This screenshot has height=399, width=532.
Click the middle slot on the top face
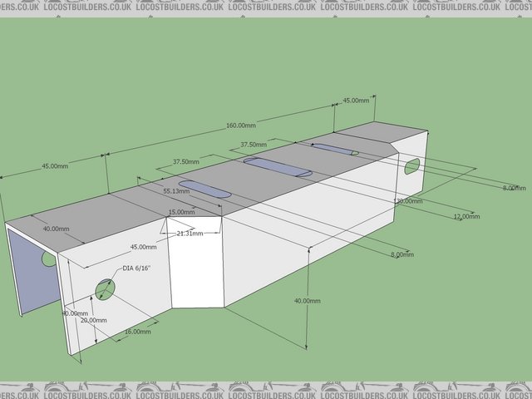278,166
